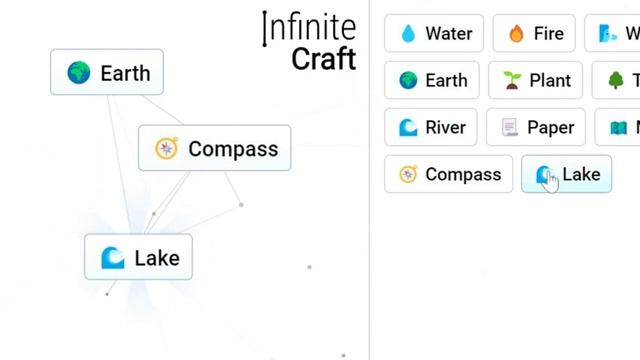
Task: Click the Infinite Craft logo
Action: tap(310, 40)
